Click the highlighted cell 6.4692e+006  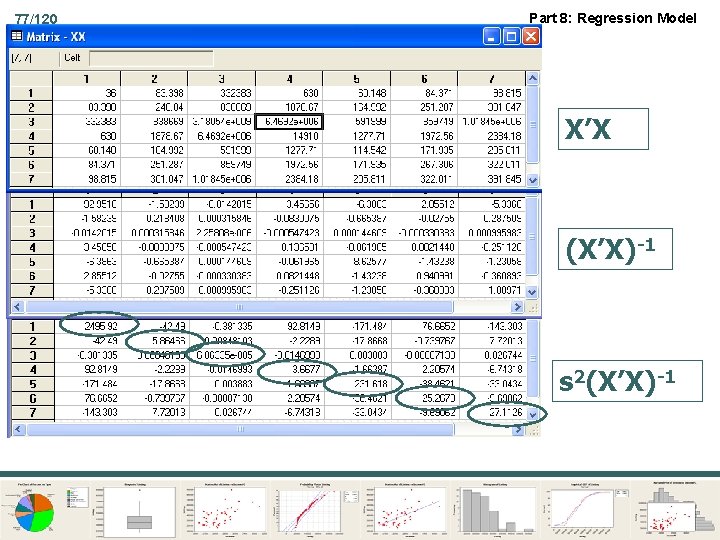point(289,122)
